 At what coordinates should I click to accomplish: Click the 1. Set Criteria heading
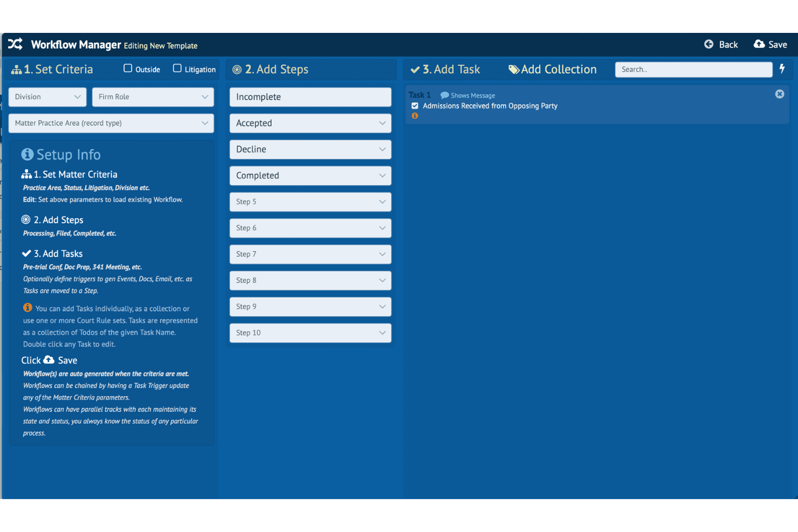(58, 70)
